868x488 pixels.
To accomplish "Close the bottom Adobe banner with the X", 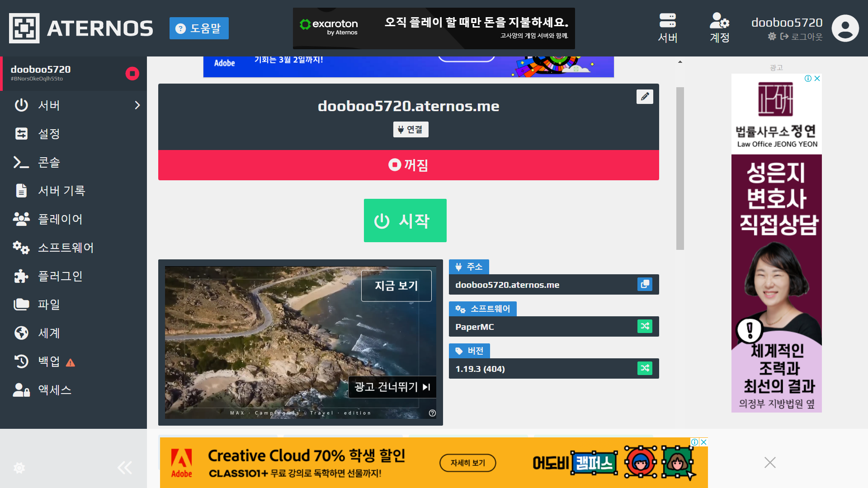I will point(770,462).
